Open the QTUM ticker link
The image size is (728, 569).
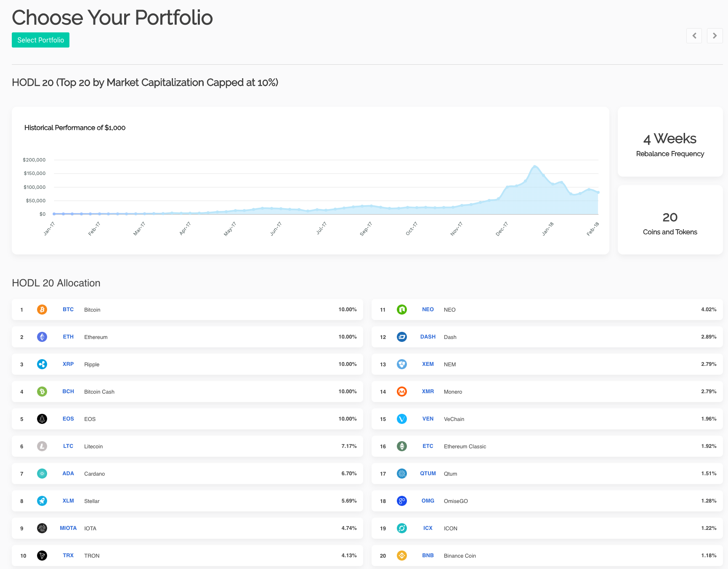pos(428,474)
